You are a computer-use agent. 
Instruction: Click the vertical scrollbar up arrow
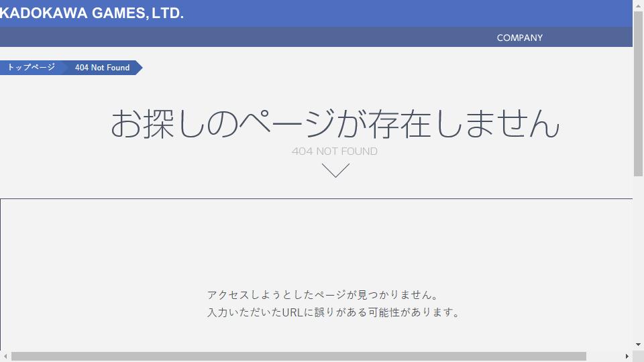click(638, 6)
